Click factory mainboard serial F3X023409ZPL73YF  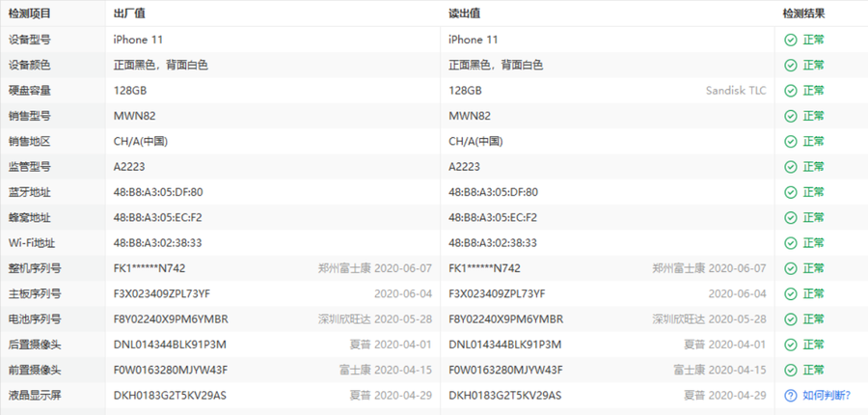click(x=162, y=293)
